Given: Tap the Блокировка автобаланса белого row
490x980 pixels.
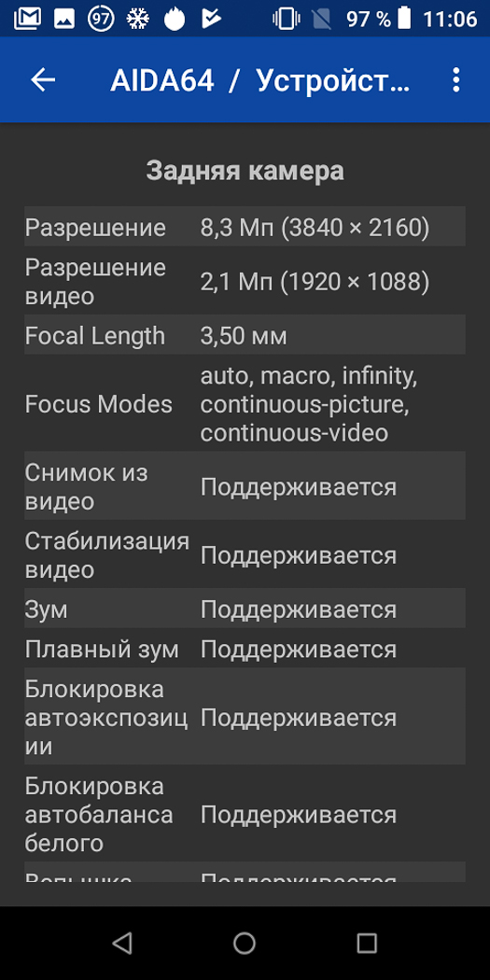Looking at the screenshot, I should (245, 814).
